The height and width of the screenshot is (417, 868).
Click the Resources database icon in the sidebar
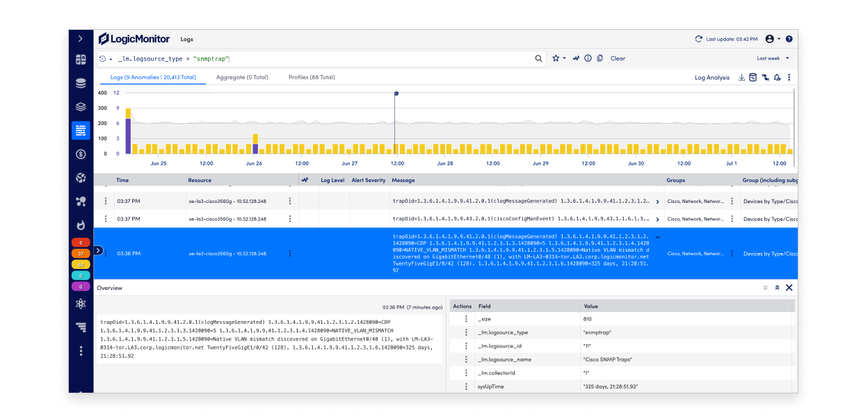[81, 82]
